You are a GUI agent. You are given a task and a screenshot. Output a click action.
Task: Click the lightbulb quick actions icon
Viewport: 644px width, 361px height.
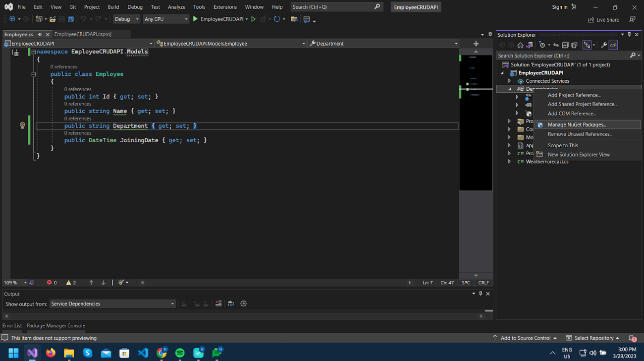click(x=22, y=125)
